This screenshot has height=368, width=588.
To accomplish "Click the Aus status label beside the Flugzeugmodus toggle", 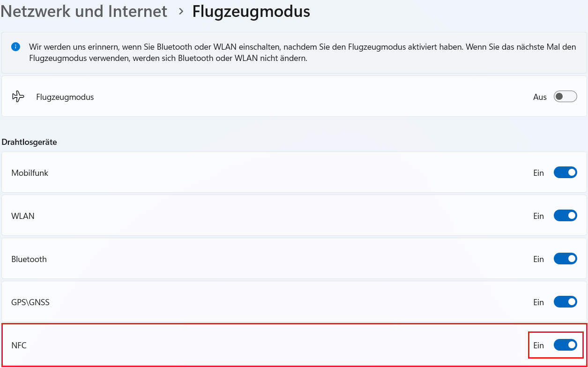I will pyautogui.click(x=540, y=97).
